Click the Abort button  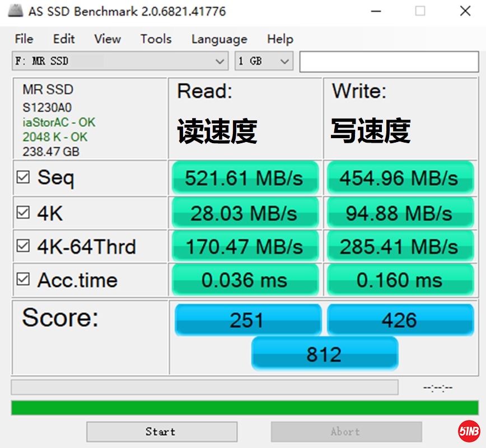(345, 431)
